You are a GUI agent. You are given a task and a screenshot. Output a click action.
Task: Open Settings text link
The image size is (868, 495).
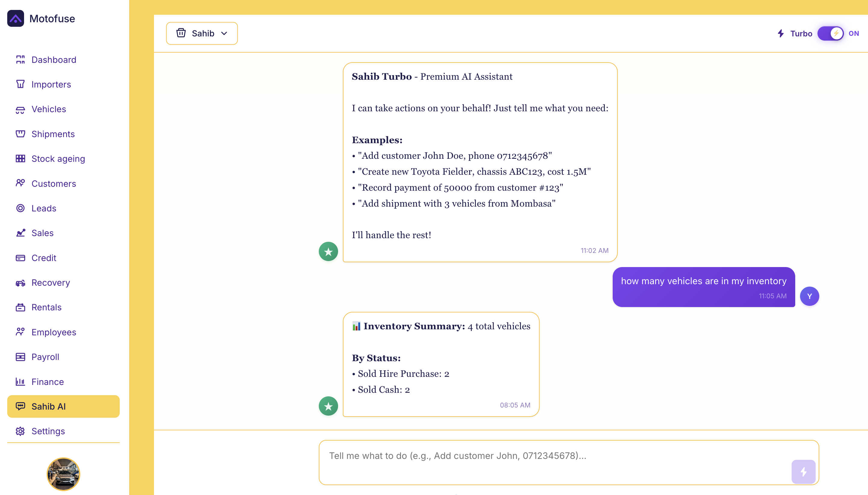point(48,431)
